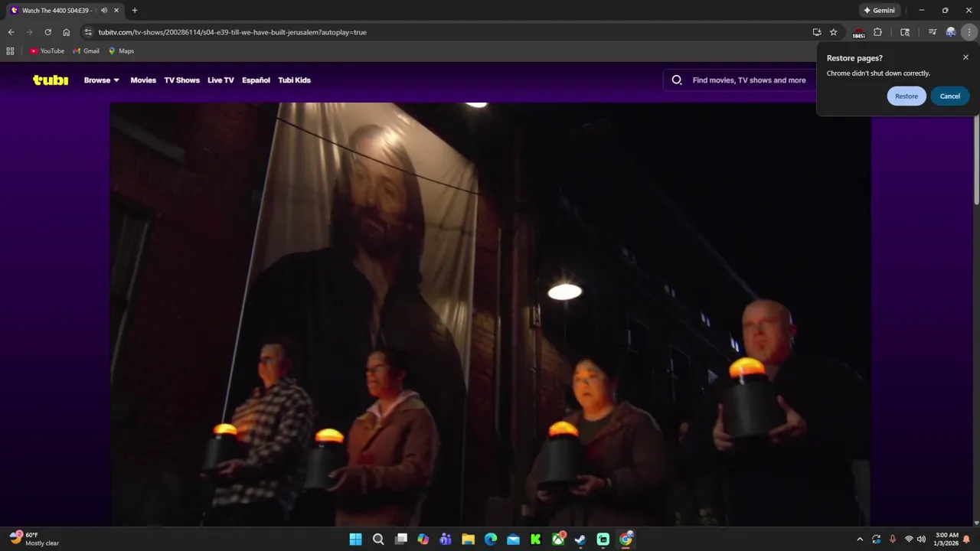Open the Chrome three-dot menu
The image size is (980, 551).
point(969,32)
